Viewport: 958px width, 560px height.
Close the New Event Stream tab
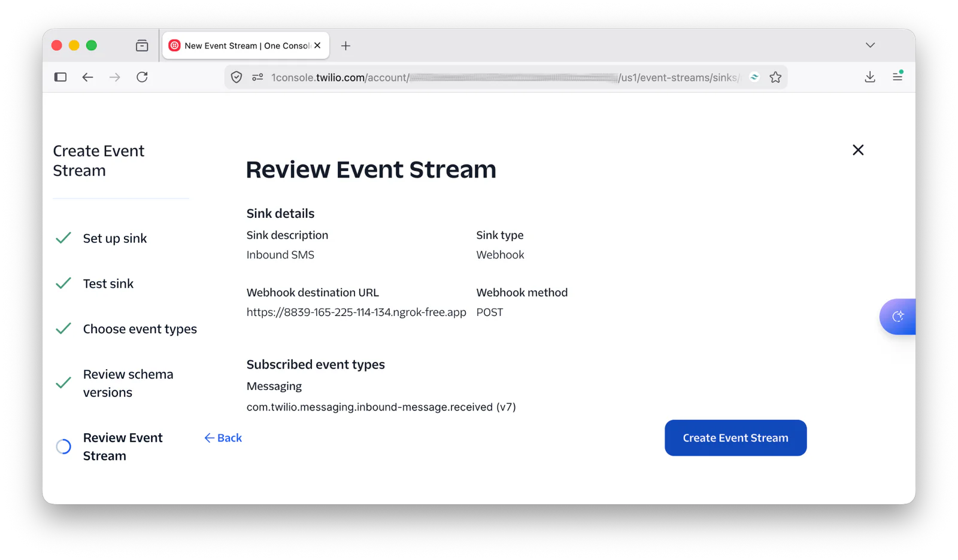tap(317, 45)
